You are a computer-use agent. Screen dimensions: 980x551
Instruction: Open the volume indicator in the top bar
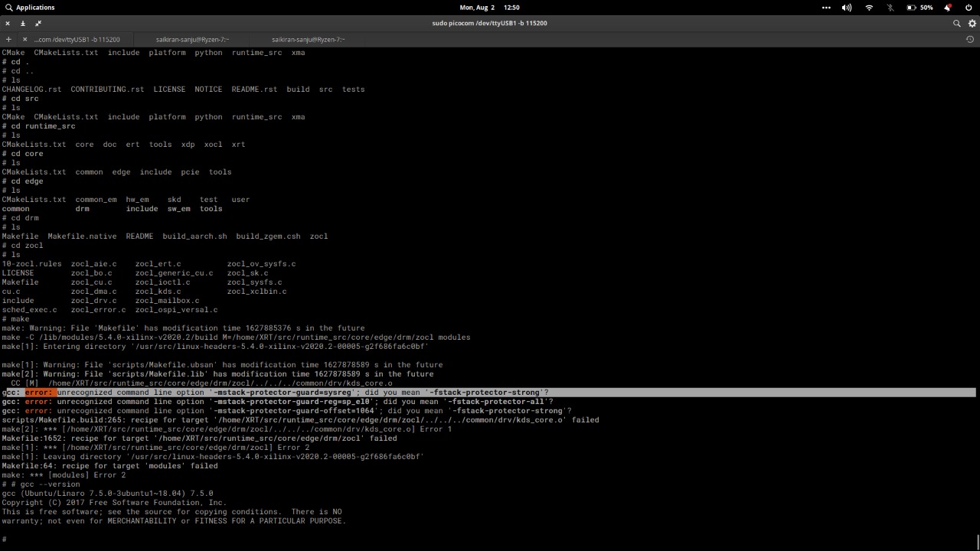[847, 7]
